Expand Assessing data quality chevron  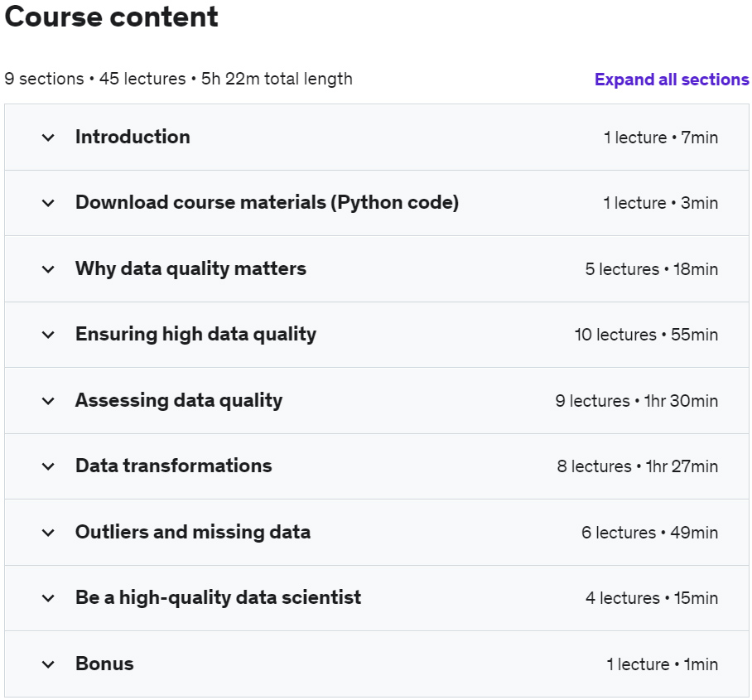coord(48,401)
